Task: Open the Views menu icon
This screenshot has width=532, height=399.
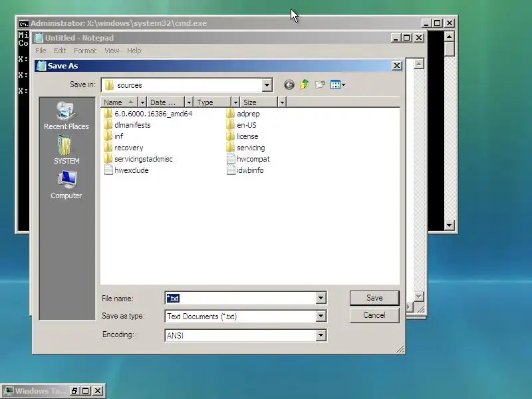Action: tap(338, 85)
